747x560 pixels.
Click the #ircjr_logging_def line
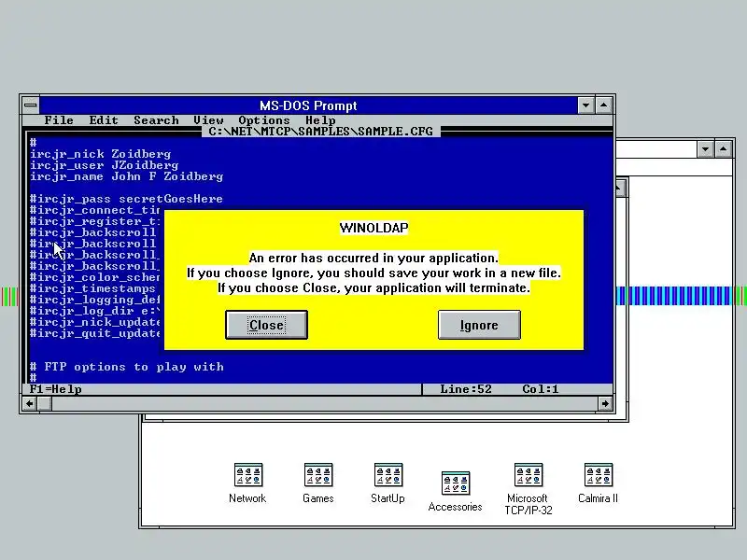pyautogui.click(x=95, y=300)
